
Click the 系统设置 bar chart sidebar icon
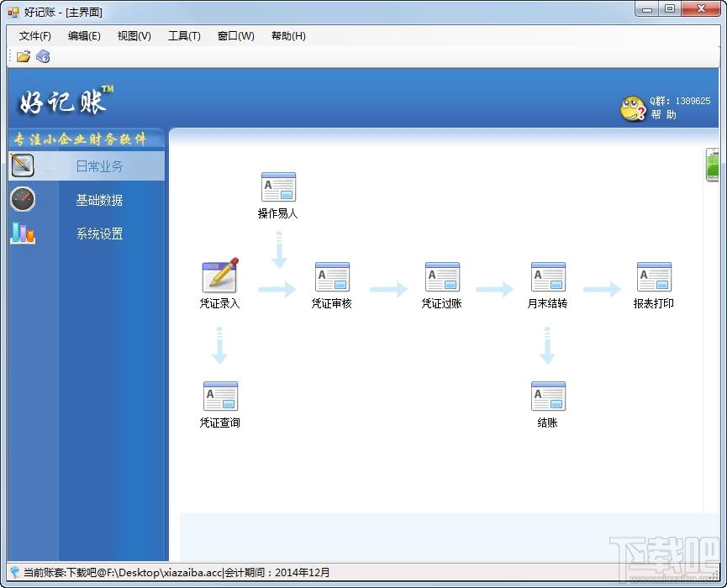coord(23,233)
